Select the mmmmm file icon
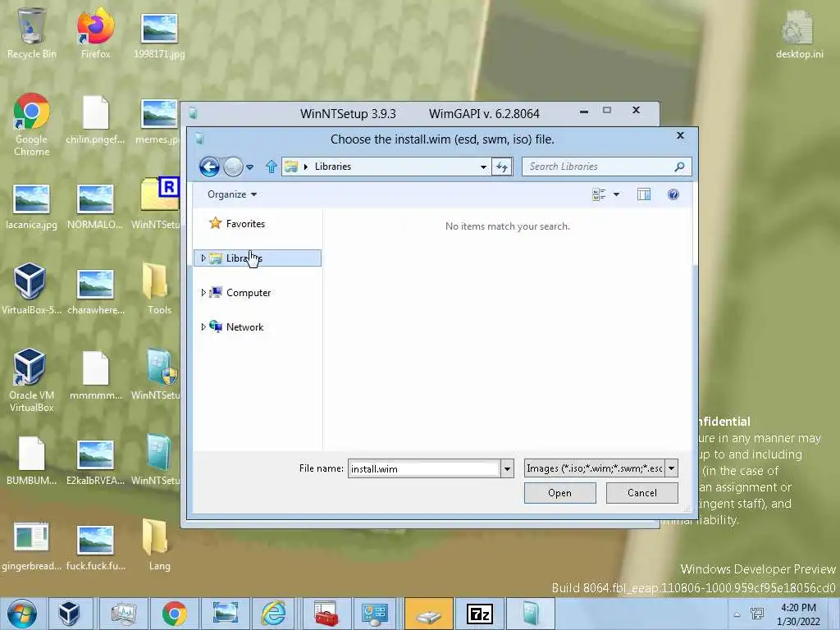The height and width of the screenshot is (630, 840). tap(95, 376)
